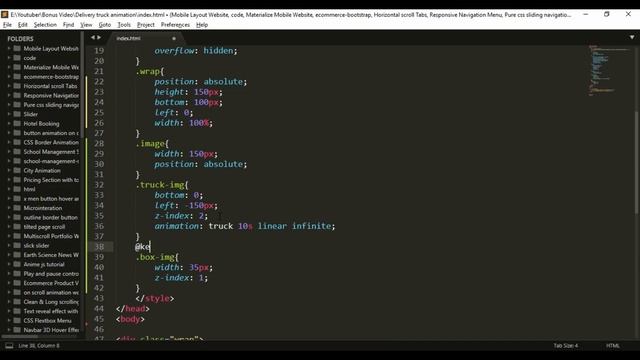Open the Edit menu

22,25
